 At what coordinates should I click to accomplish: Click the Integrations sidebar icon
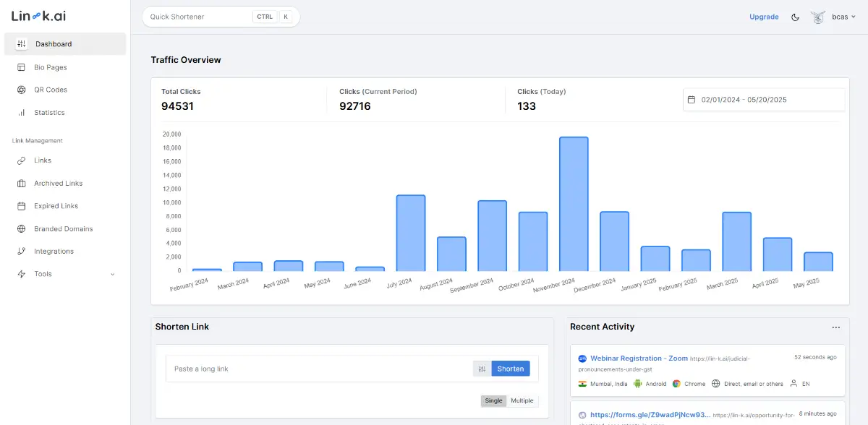click(x=21, y=252)
